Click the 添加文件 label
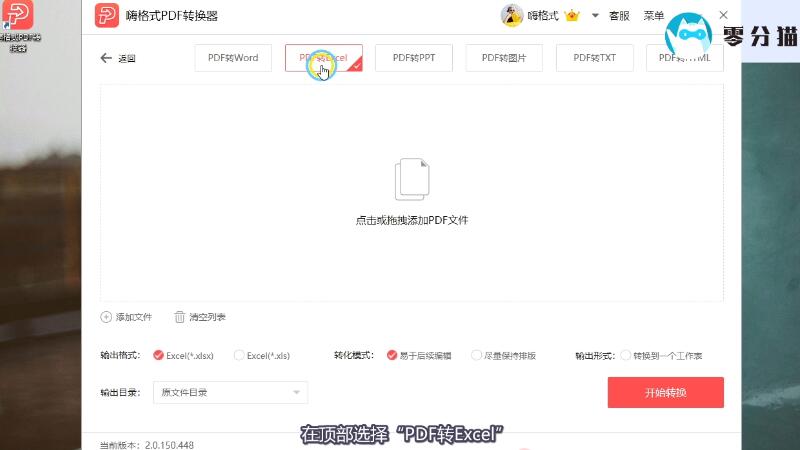800x450 pixels. 134,317
